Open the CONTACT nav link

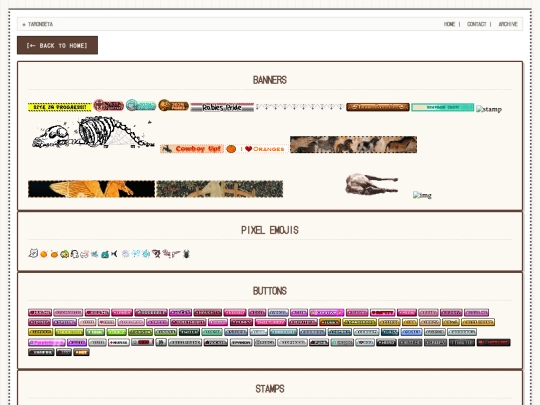[476, 24]
